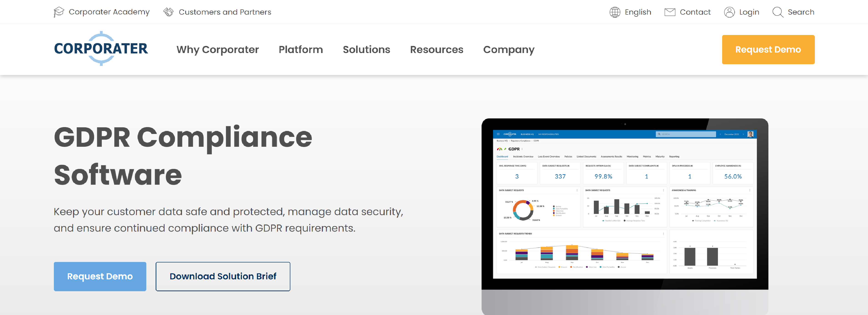Click the globe icon next to English
Viewport: 868px width, 315px height.
[x=615, y=12]
